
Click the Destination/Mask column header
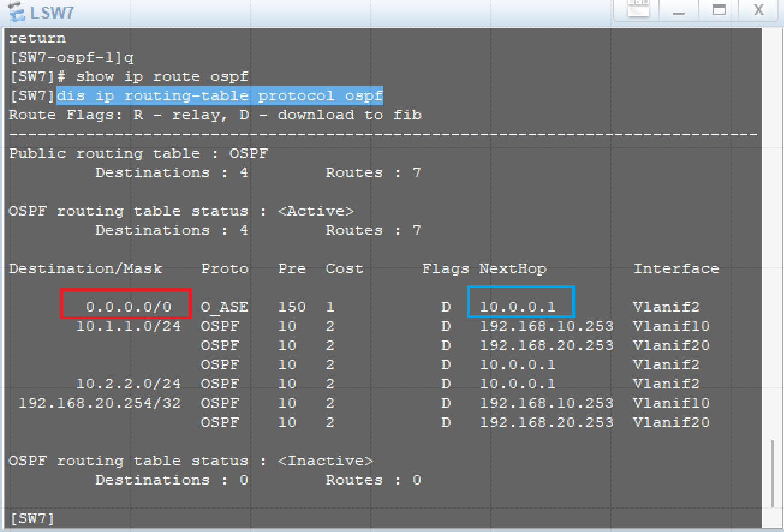click(x=85, y=269)
